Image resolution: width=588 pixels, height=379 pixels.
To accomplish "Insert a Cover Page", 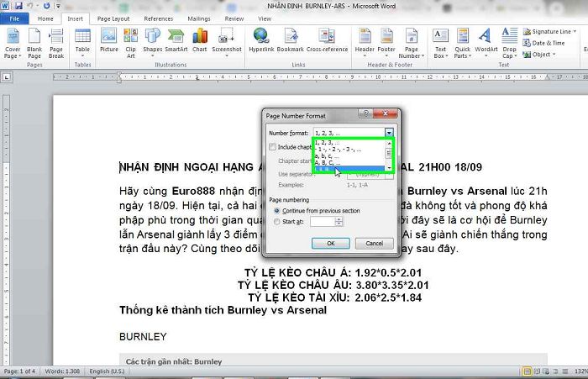I will 13,44.
